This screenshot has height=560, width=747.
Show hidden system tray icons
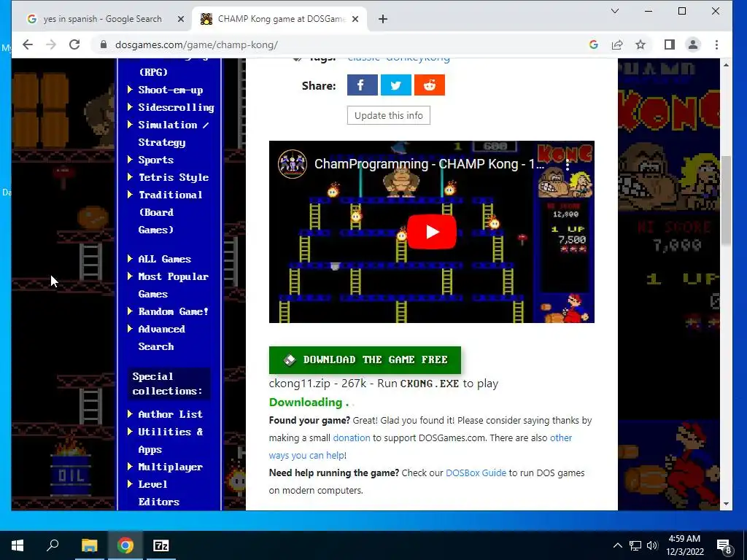(x=617, y=545)
